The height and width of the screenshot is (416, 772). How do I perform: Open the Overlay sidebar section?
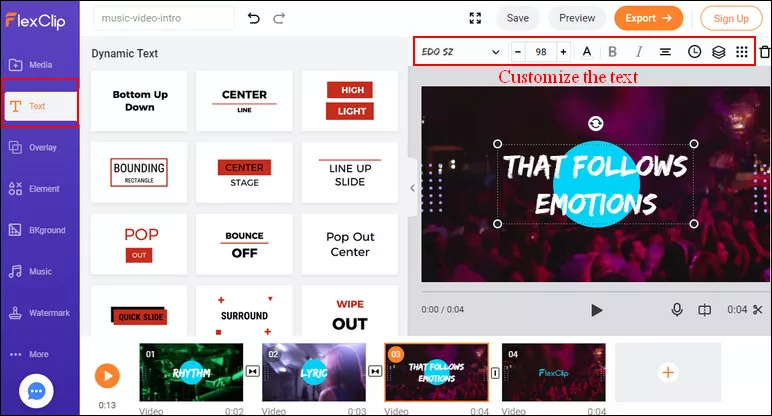pos(32,147)
